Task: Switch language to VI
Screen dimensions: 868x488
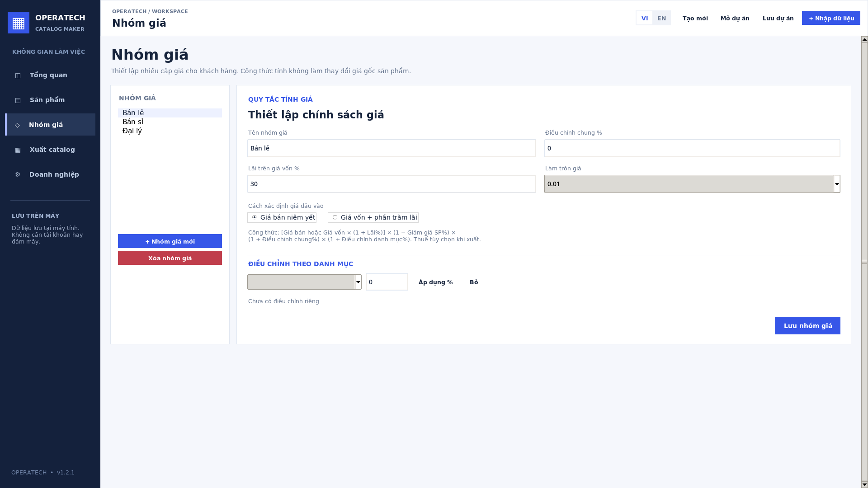Action: [645, 18]
